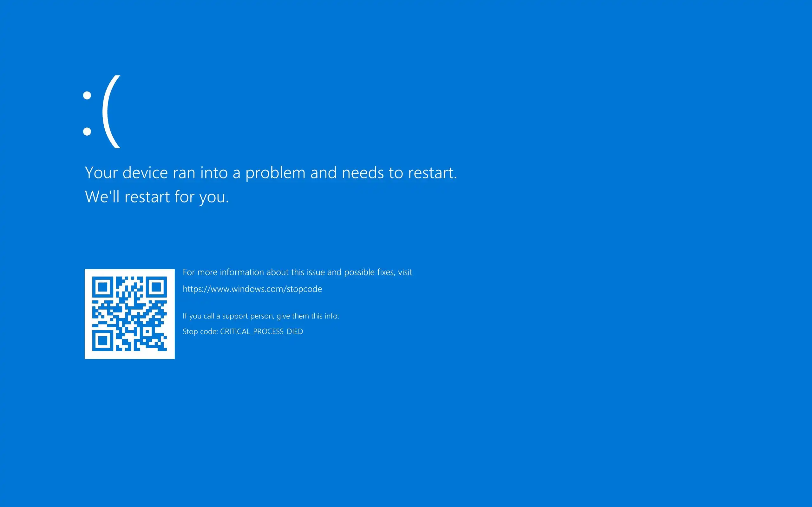Click the large parenthesis of the frown
This screenshot has height=507, width=812.
pos(111,112)
